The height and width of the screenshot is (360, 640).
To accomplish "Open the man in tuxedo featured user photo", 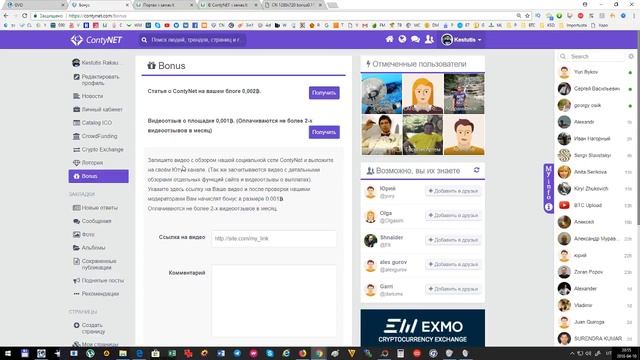I will pos(381,135).
